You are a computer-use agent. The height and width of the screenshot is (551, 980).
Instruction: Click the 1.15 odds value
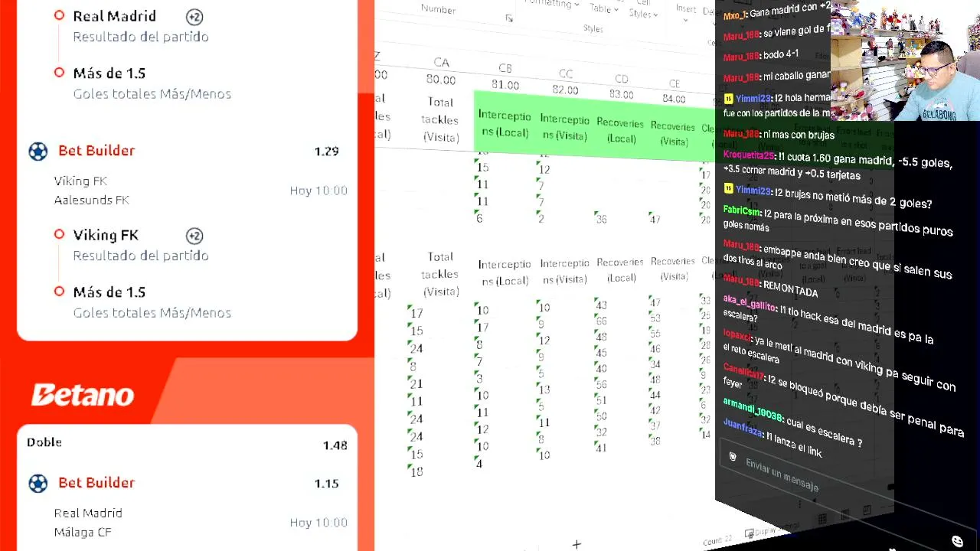(326, 484)
